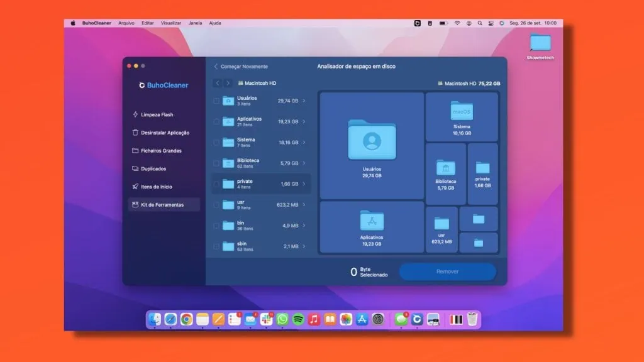
Task: Expand the usr folder chevron
Action: [304, 205]
